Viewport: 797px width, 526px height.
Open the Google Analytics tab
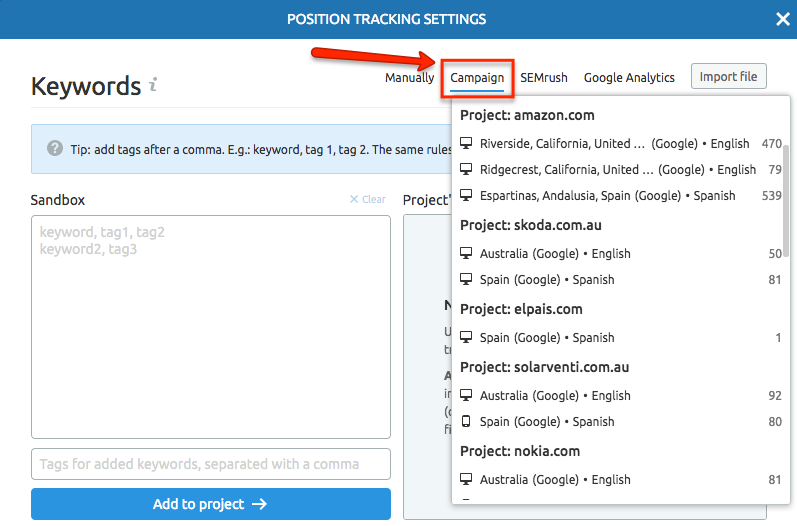click(629, 78)
